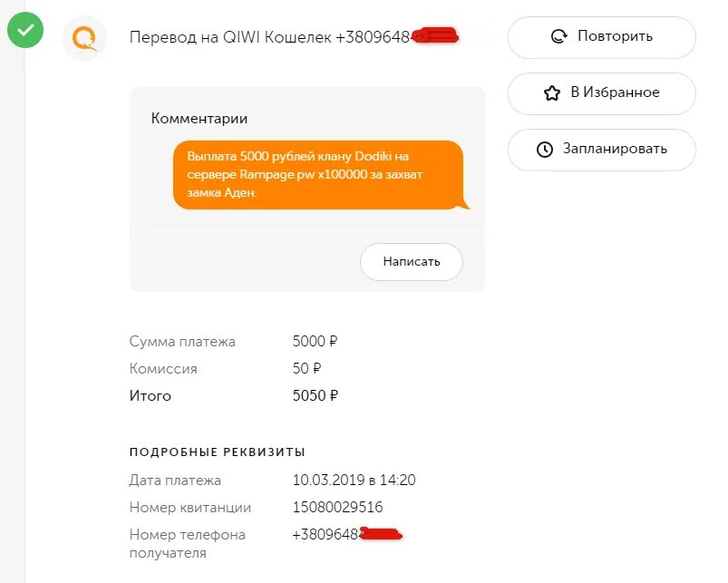Schedule the payment with Запланировать

coord(602,150)
